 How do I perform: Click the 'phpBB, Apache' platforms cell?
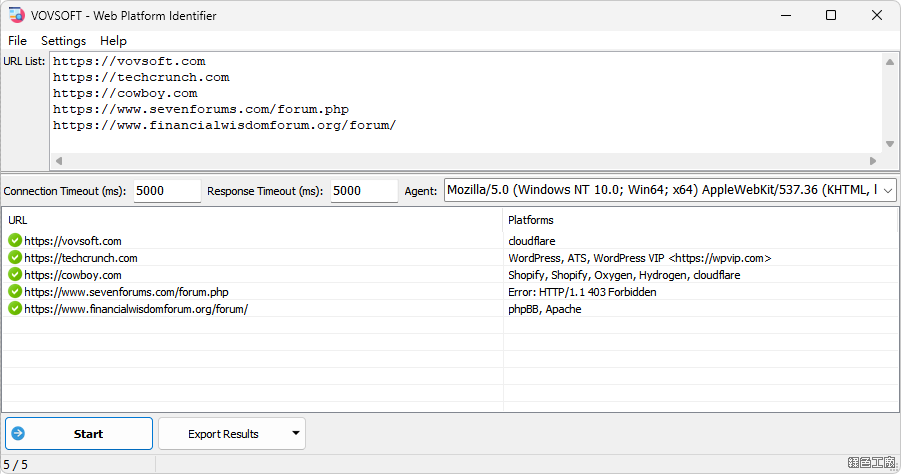click(x=545, y=309)
